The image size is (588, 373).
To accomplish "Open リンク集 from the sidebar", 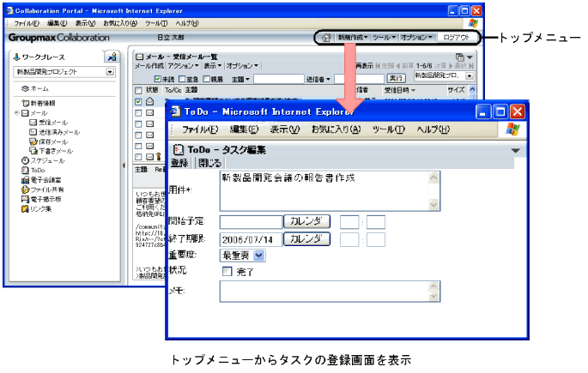I will pyautogui.click(x=36, y=209).
